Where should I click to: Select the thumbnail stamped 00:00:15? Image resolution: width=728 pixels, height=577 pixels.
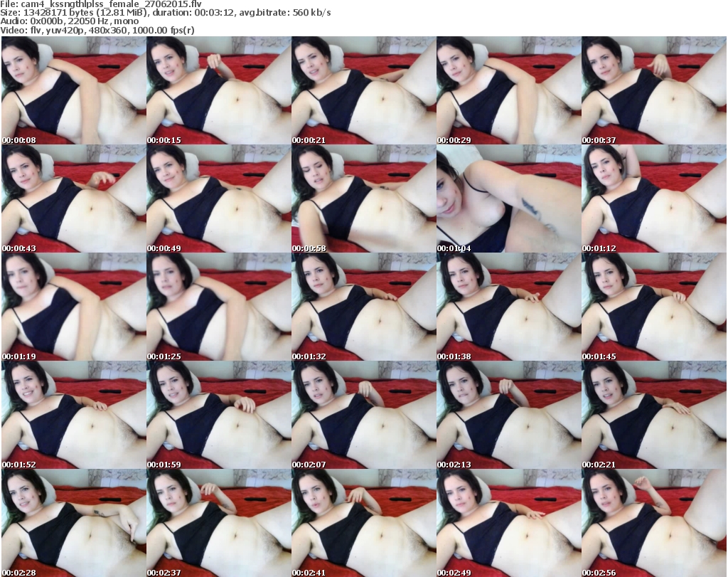click(x=219, y=90)
